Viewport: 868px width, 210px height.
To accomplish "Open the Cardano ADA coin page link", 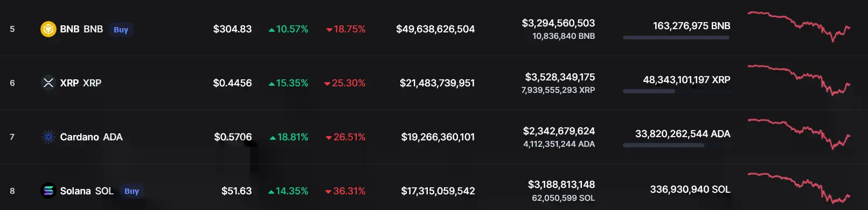I will coord(91,137).
